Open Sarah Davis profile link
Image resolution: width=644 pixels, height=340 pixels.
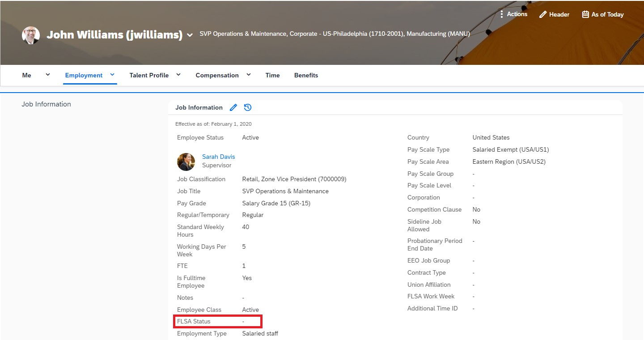218,157
